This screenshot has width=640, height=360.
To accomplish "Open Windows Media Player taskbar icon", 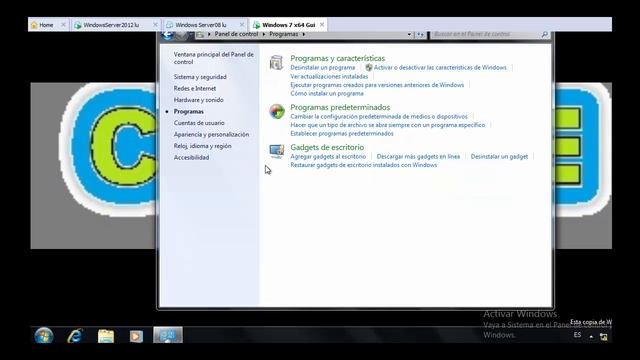I will [x=136, y=336].
